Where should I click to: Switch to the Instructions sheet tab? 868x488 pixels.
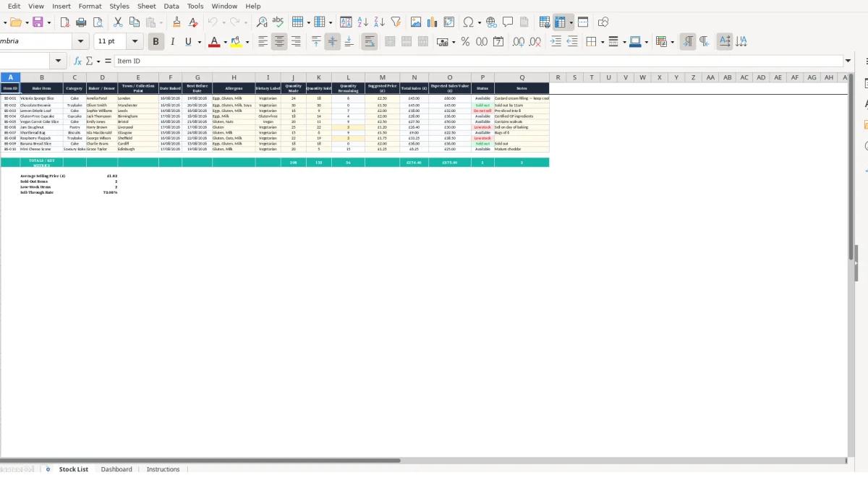pos(163,469)
